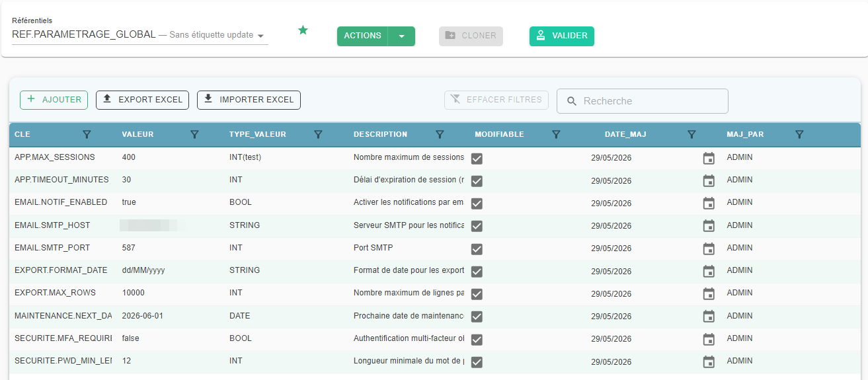Click the VALIDER button
The image size is (868, 380).
562,36
